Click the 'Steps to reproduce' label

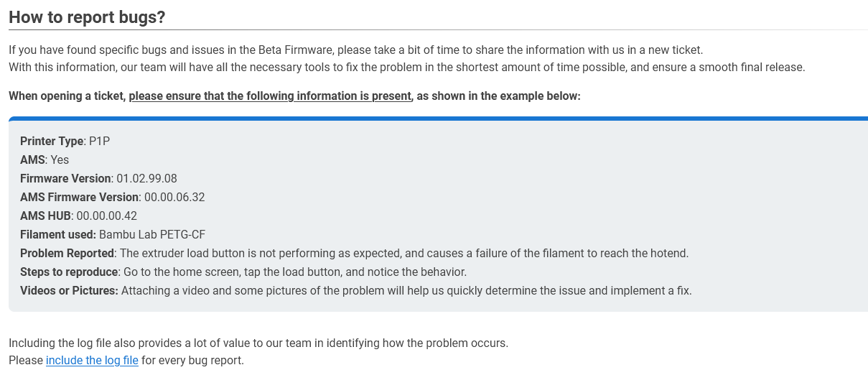click(x=69, y=272)
